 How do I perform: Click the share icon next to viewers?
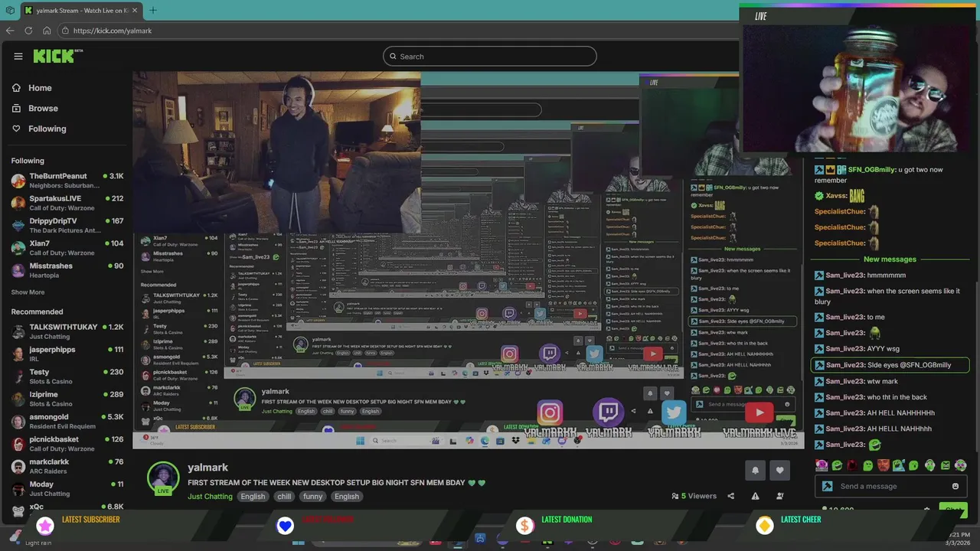coord(730,496)
